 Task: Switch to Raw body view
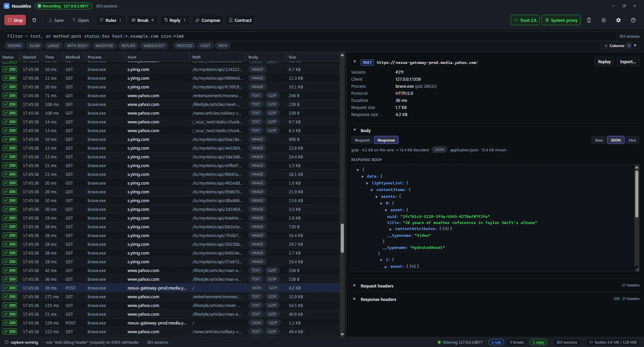coord(599,140)
